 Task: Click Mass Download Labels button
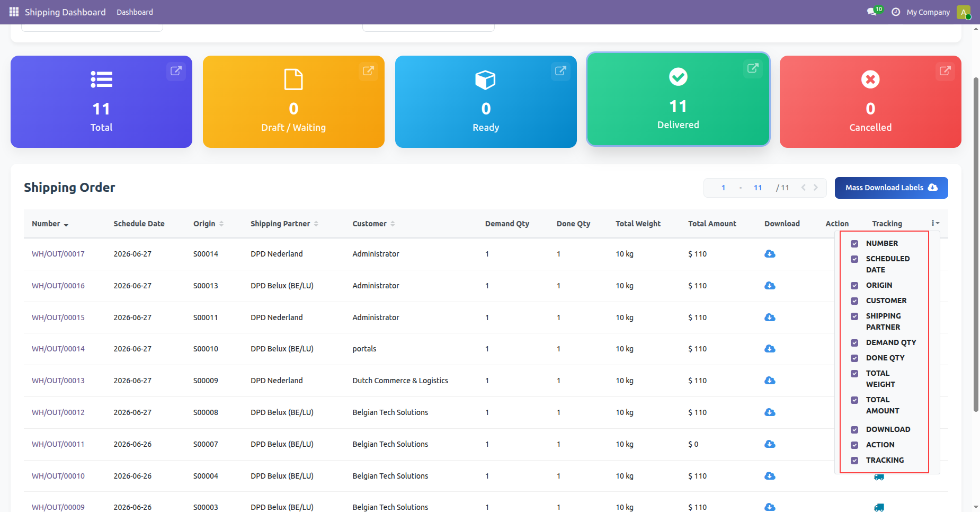892,188
